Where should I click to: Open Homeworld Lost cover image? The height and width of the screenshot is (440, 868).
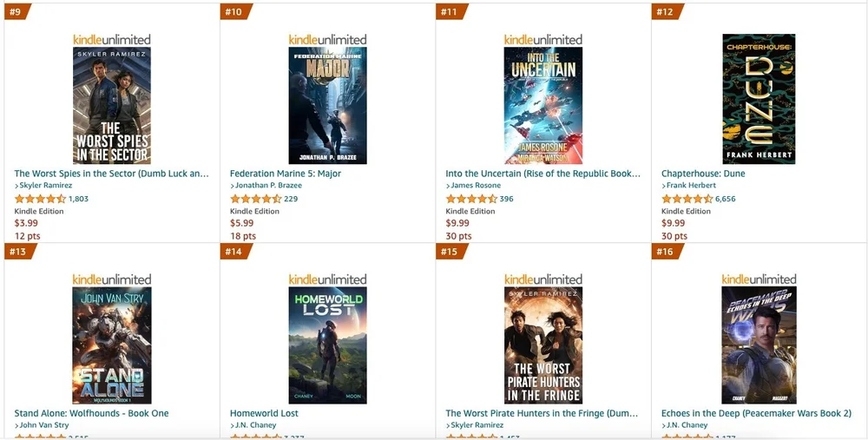pyautogui.click(x=327, y=345)
